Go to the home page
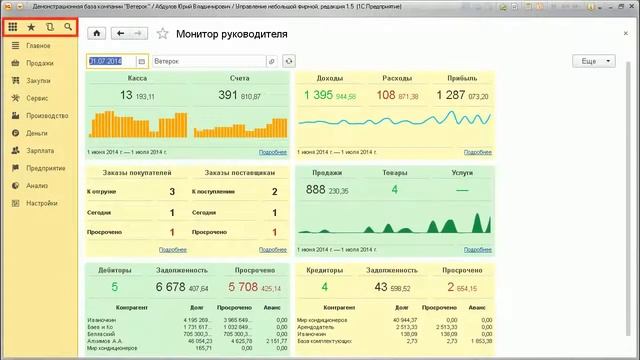This screenshot has width=640, height=360. (x=97, y=33)
